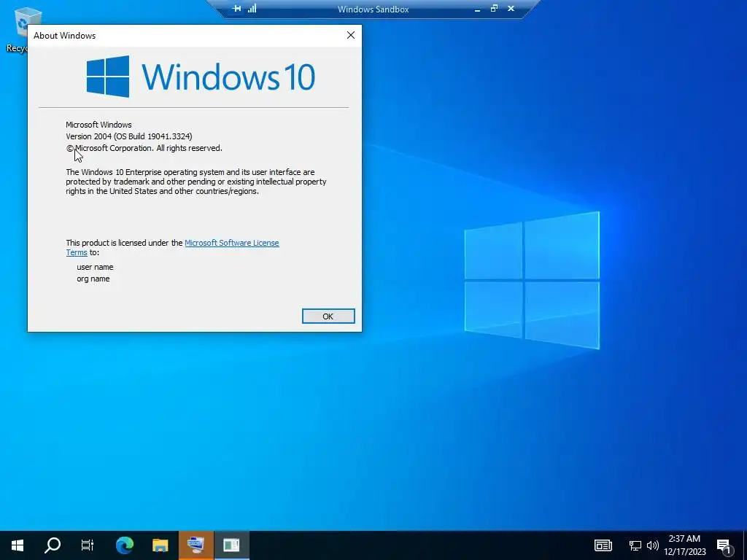Image resolution: width=747 pixels, height=560 pixels.
Task: Close the About Windows dialog
Action: coord(351,35)
